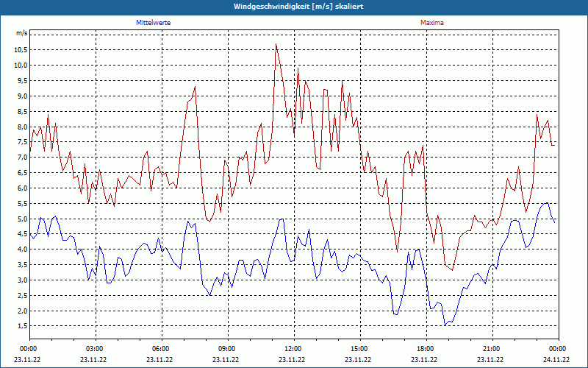This screenshot has width=588, height=368.
Task: Select the 8,0 y-axis label
Action: tap(22, 127)
